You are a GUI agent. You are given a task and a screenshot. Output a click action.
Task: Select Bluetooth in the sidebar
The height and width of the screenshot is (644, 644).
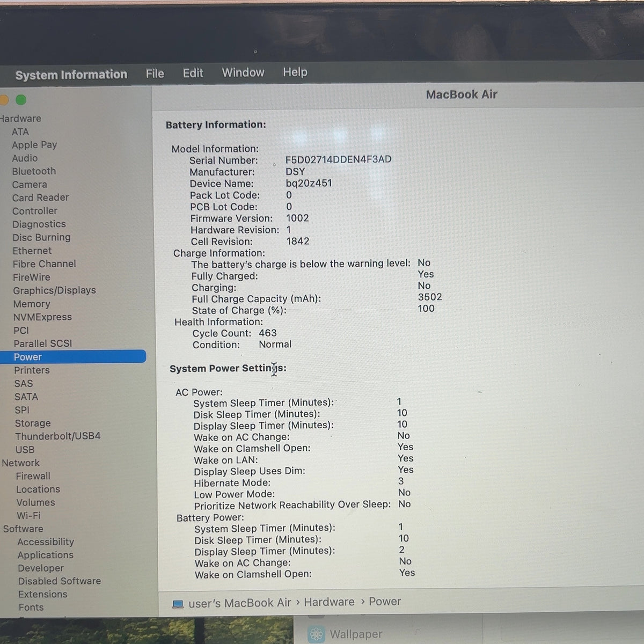coord(34,171)
